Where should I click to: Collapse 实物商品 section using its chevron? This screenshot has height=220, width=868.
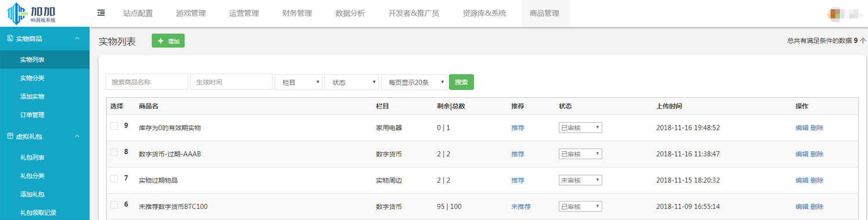pyautogui.click(x=78, y=39)
